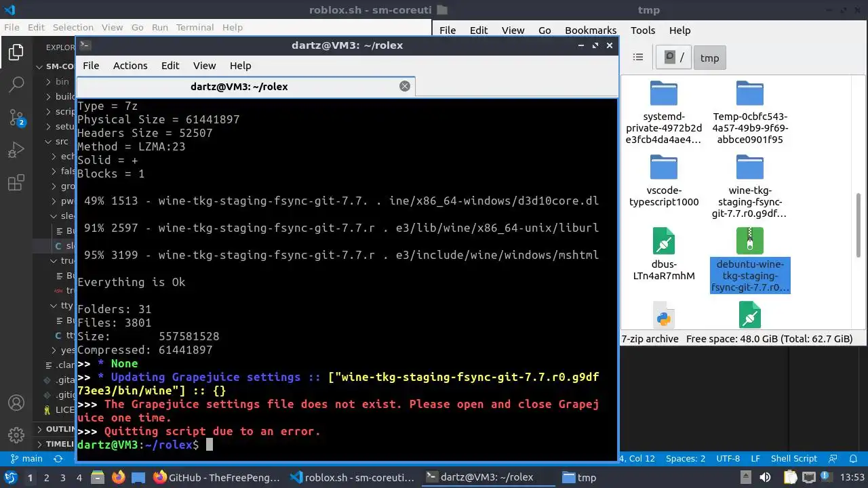Open VS Code Search view icon
Screen dimensions: 868x488
coord(16,85)
